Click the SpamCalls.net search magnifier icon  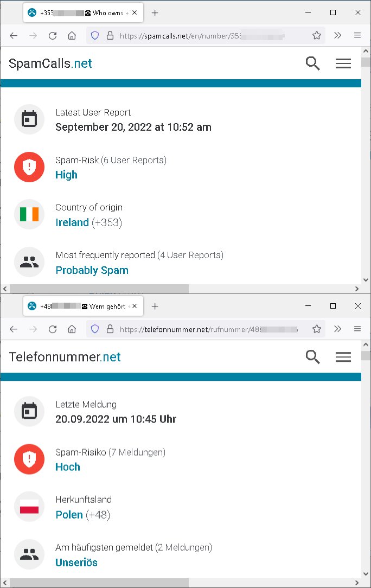point(312,63)
